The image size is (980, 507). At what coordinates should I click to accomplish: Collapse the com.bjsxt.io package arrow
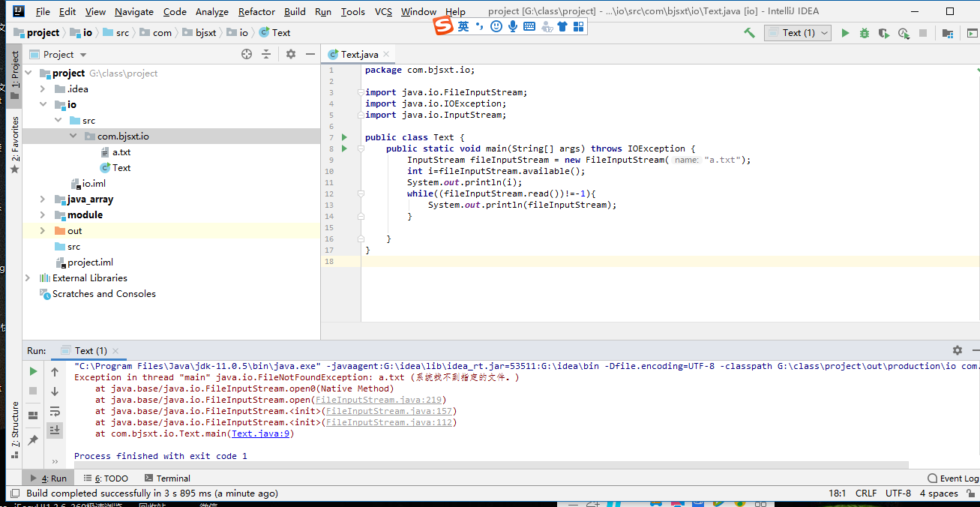click(x=73, y=136)
